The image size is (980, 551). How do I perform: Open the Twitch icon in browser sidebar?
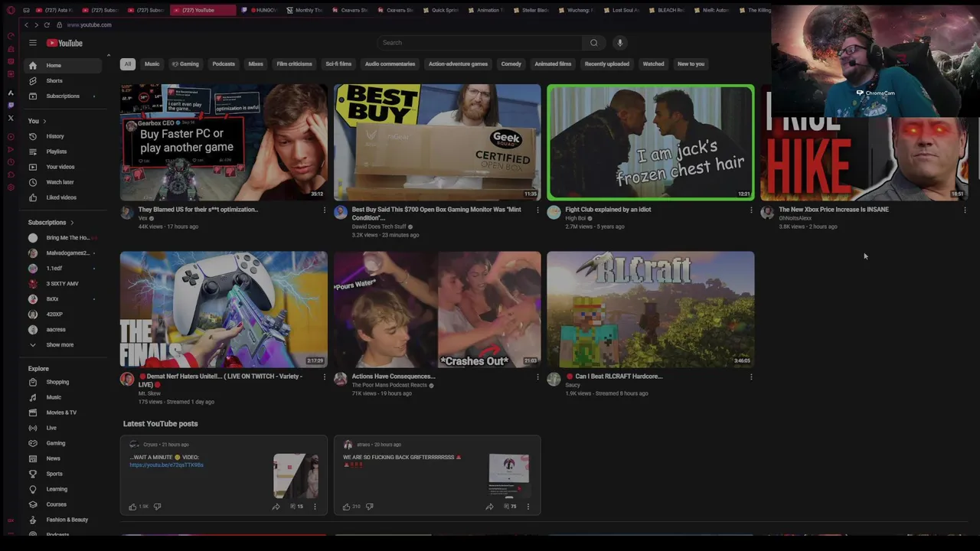click(11, 106)
